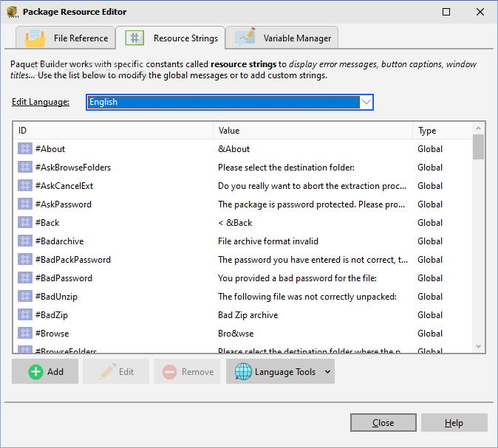This screenshot has width=498, height=448.
Task: Click the green plus Add icon
Action: 36,371
